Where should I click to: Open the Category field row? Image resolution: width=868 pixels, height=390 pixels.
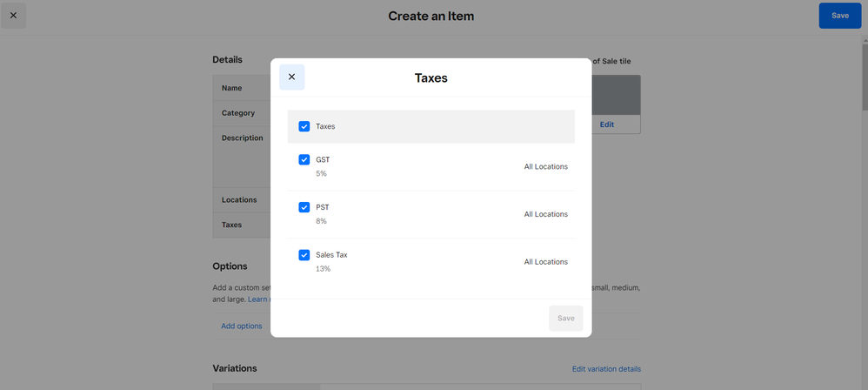pos(241,113)
